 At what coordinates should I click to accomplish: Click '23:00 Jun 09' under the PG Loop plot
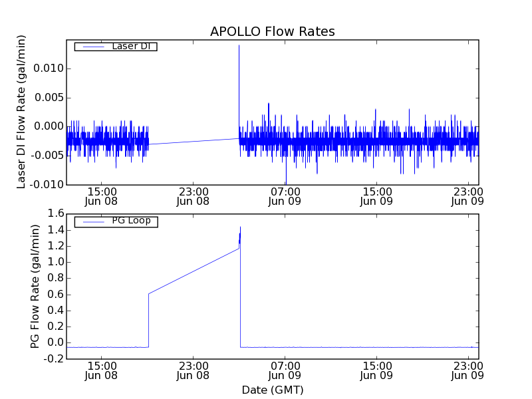coord(467,371)
